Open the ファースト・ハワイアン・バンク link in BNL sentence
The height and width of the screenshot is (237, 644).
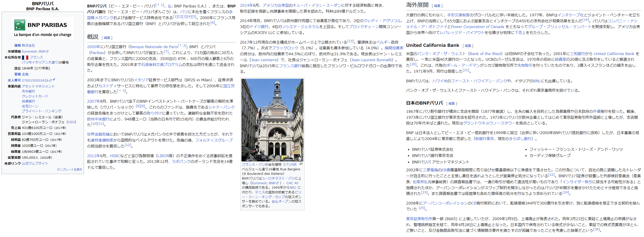click(479, 81)
